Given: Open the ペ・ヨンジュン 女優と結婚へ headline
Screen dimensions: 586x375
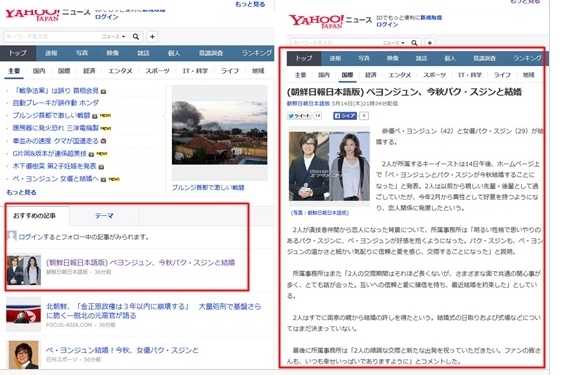Looking at the screenshot, I should click(x=56, y=179).
